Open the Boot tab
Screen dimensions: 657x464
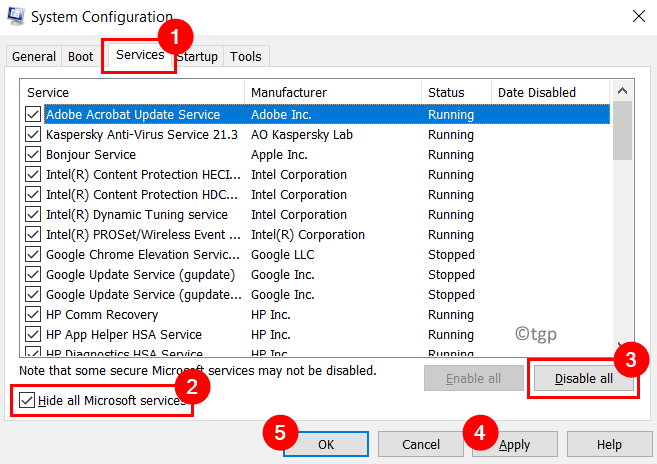80,56
